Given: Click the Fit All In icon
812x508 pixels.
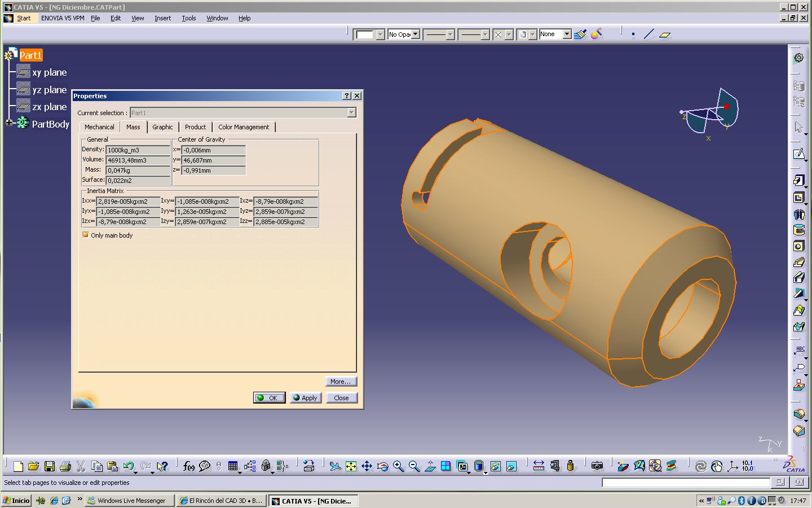Looking at the screenshot, I should 351,466.
